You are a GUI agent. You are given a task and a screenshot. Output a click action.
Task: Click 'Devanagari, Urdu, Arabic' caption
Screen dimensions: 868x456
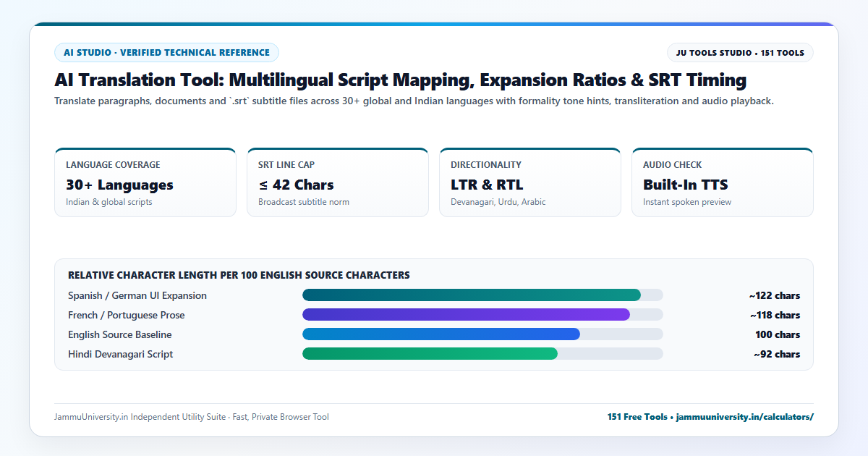(498, 202)
